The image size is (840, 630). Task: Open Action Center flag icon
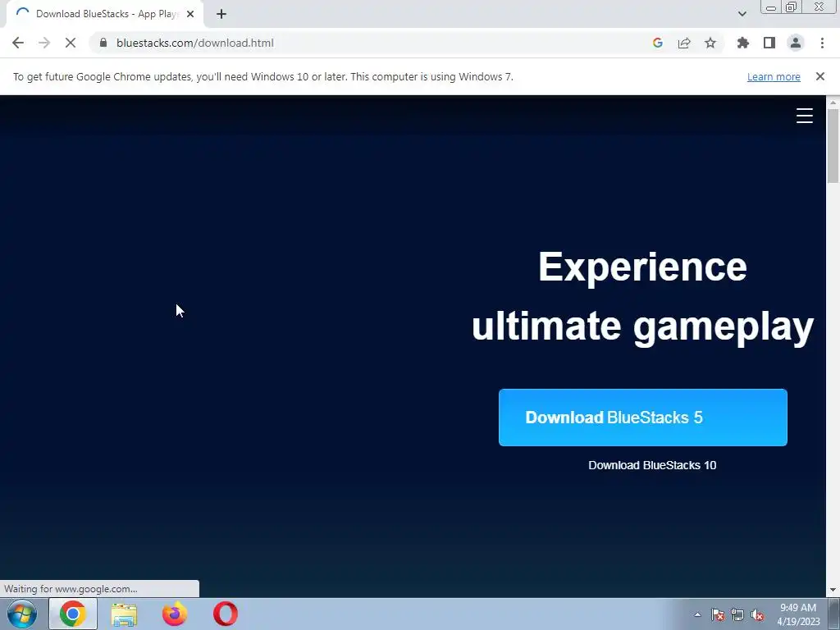click(x=717, y=614)
